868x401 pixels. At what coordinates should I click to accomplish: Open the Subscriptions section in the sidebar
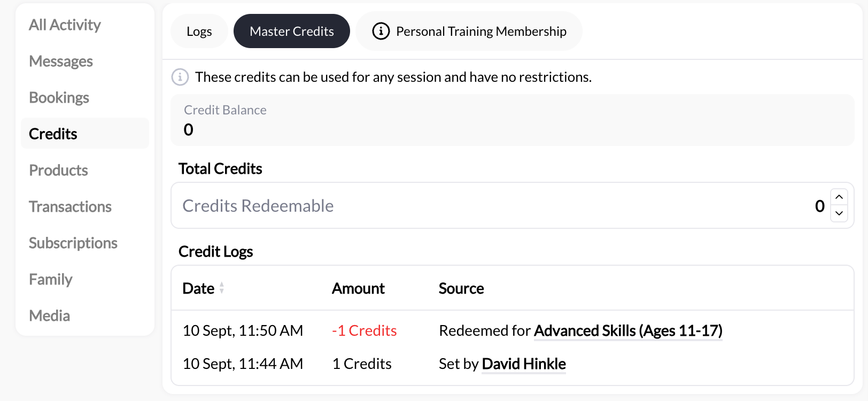click(73, 243)
